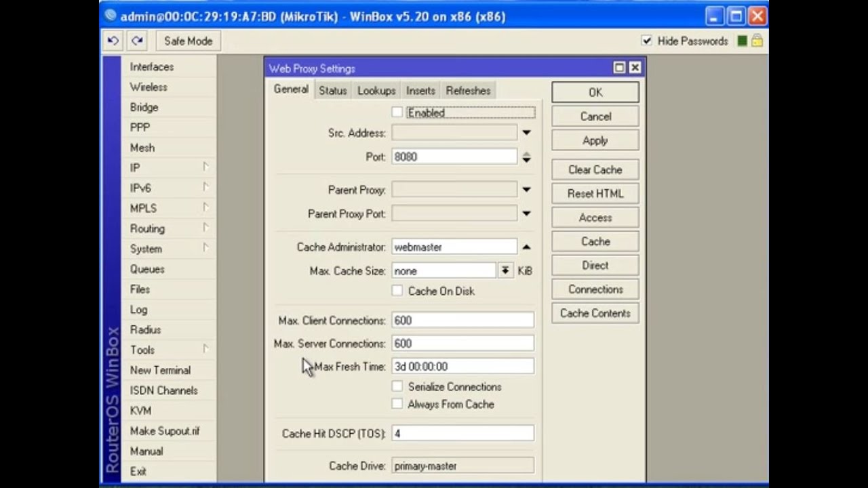Screen dimensions: 868x488
Task: Expand the Routing submenu
Action: pyautogui.click(x=205, y=228)
